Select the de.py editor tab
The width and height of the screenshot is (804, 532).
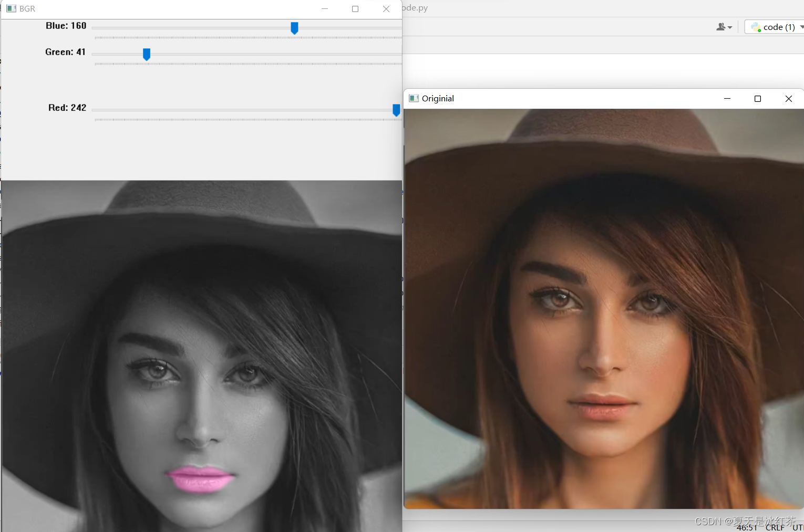click(416, 8)
